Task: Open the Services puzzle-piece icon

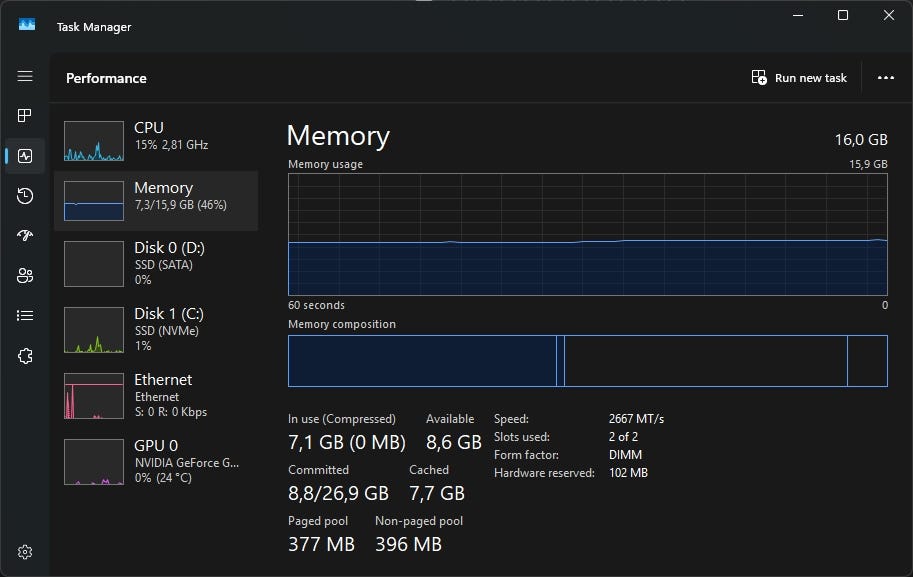Action: (25, 356)
